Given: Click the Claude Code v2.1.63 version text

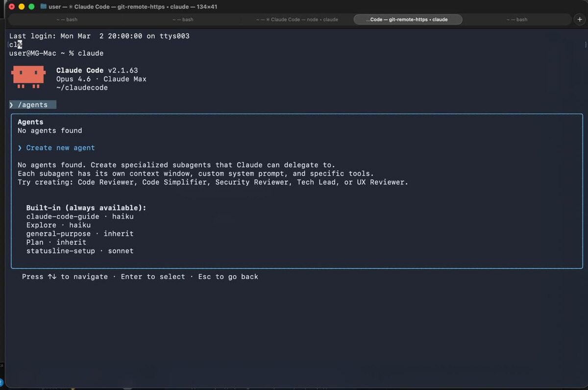Looking at the screenshot, I should tap(97, 71).
